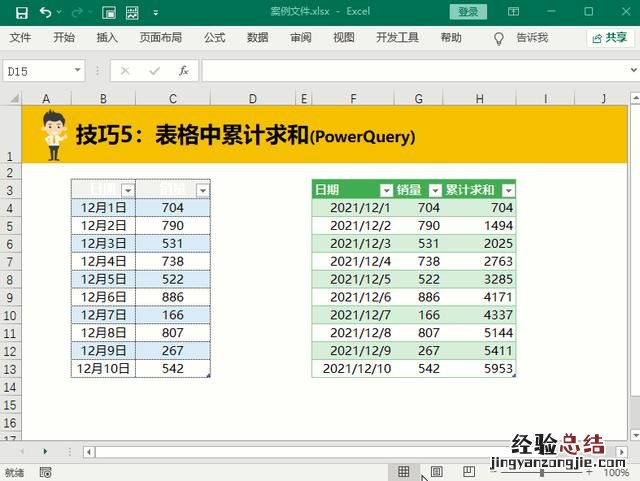Expand the Name Box dropdown arrow

pyautogui.click(x=78, y=71)
